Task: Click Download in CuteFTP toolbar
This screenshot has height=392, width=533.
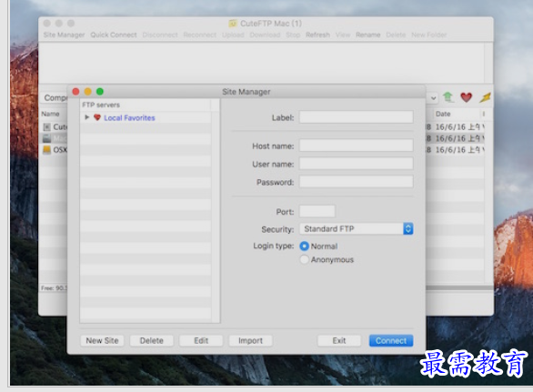Action: 266,35
